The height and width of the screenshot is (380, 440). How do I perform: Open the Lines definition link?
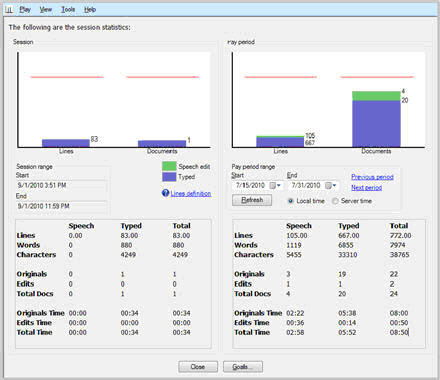click(x=191, y=193)
